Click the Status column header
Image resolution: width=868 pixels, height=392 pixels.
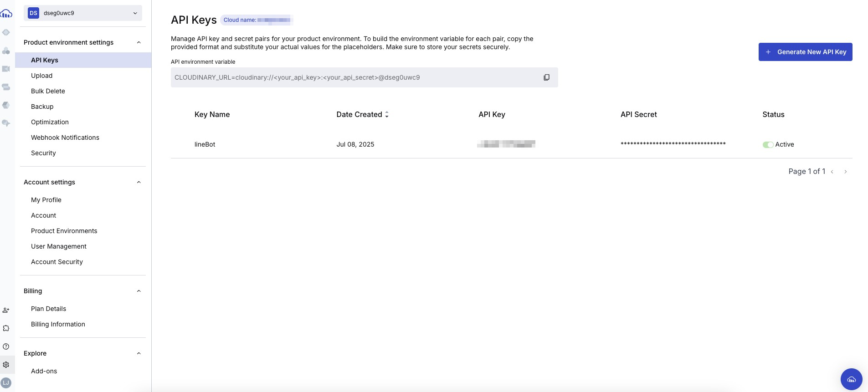pos(773,114)
